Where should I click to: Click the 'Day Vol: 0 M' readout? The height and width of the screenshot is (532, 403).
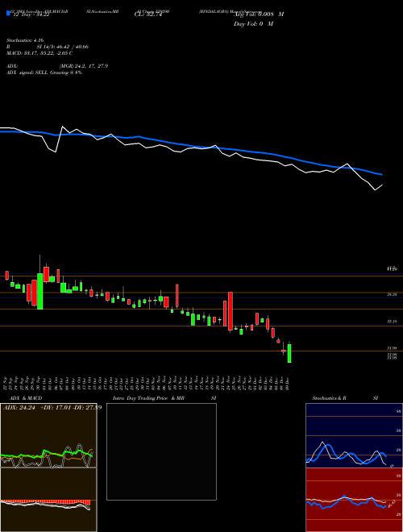coord(253,24)
